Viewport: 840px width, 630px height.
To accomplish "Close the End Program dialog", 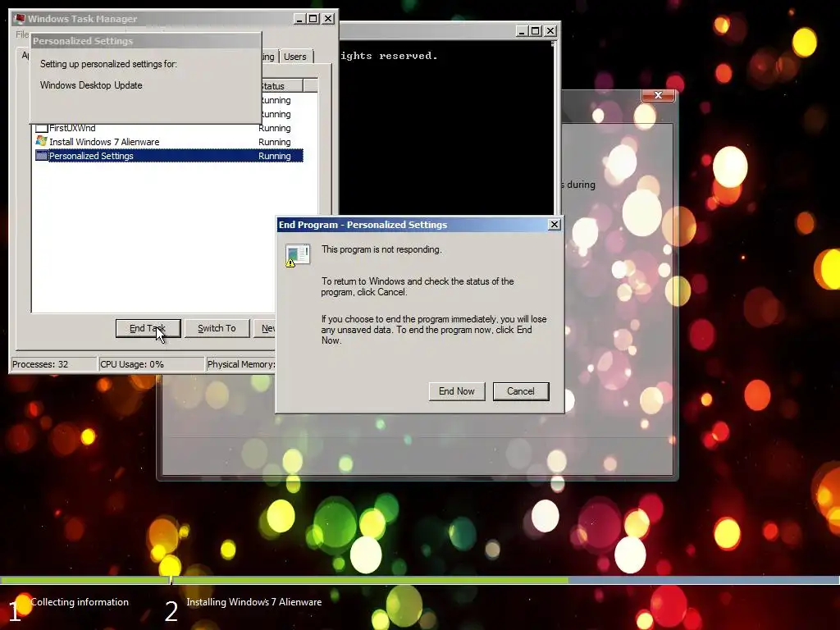I will (555, 225).
